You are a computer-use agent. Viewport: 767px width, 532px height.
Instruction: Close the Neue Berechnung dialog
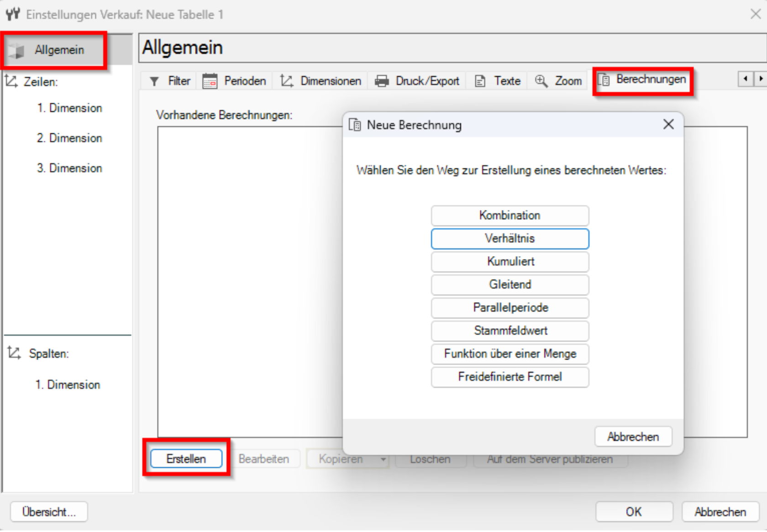click(668, 124)
